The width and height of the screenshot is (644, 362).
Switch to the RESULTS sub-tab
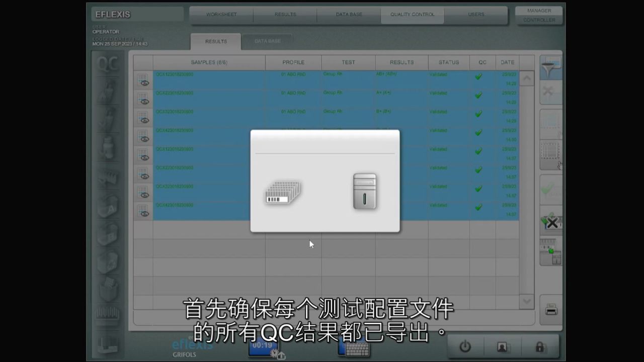tap(216, 41)
